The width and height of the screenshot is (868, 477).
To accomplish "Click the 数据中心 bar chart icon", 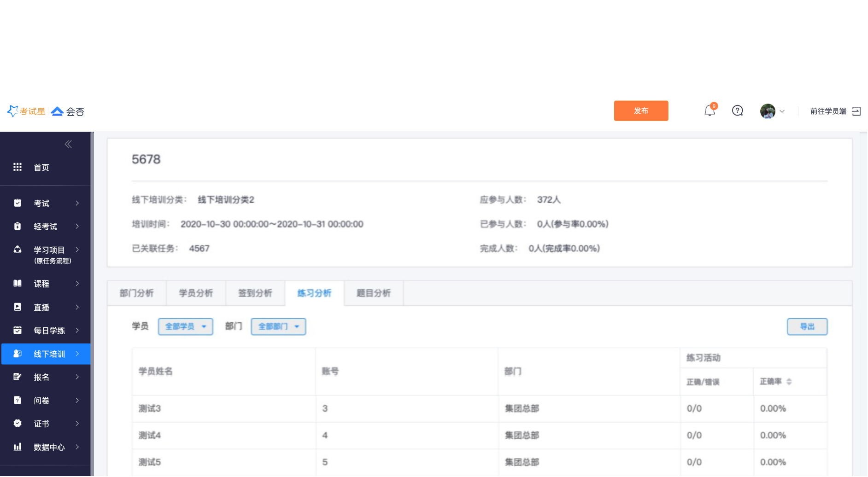I will pyautogui.click(x=18, y=447).
